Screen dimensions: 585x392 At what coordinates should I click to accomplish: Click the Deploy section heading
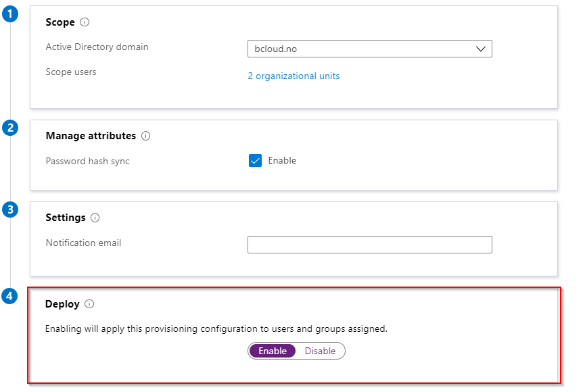pos(62,304)
